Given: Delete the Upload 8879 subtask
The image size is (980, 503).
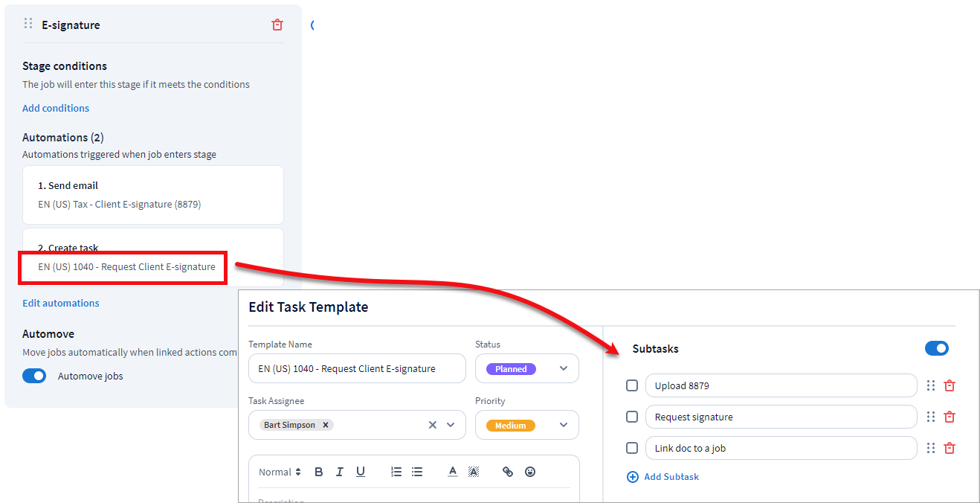Looking at the screenshot, I should coord(950,385).
